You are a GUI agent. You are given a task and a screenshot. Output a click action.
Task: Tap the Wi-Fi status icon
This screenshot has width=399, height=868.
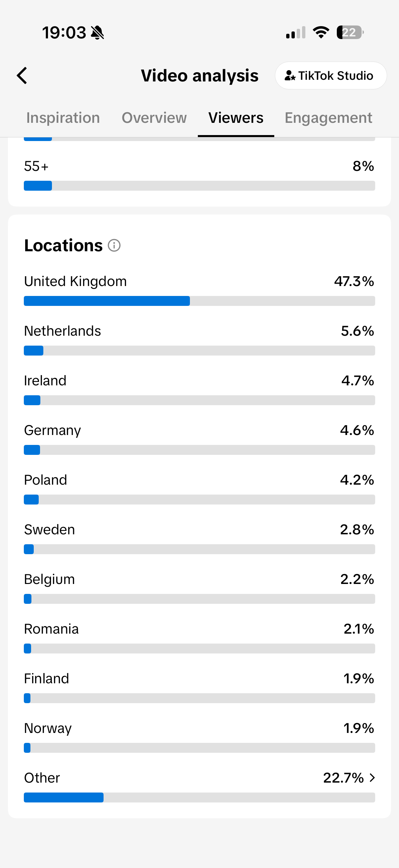[x=321, y=32]
